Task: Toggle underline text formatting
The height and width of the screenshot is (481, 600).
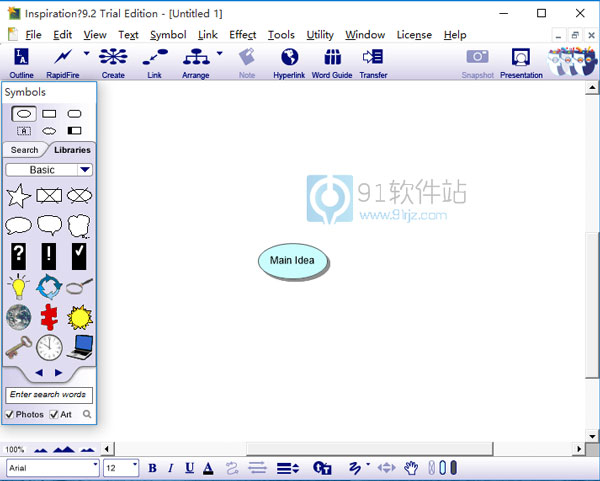Action: [x=189, y=468]
